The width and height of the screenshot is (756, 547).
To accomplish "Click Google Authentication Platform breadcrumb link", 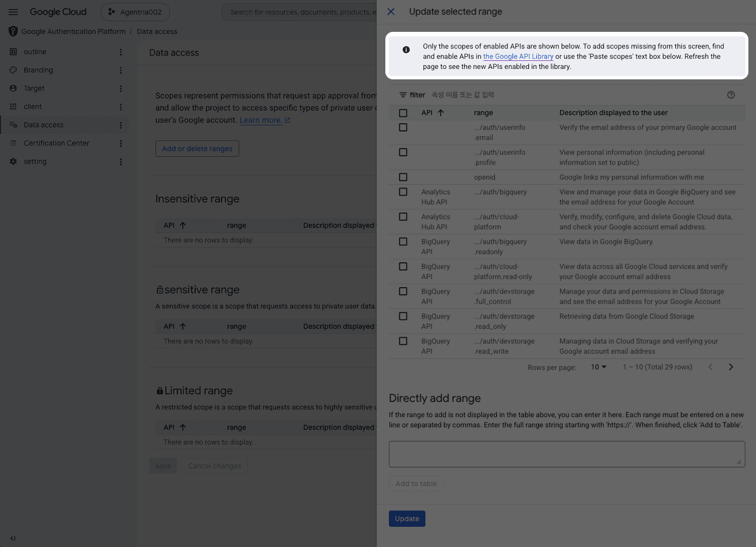I will coord(73,31).
